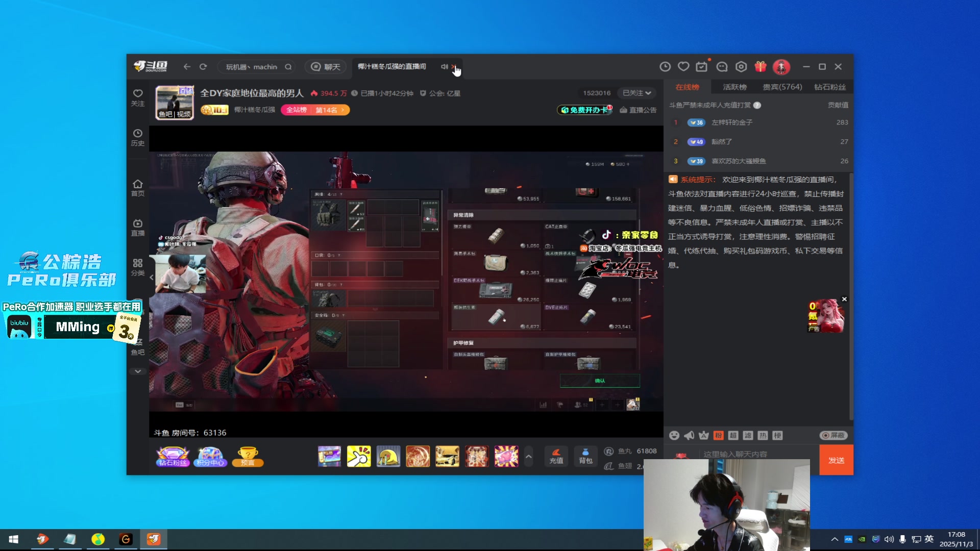
Task: Expand the 已关注 followed dropdown
Action: 636,93
